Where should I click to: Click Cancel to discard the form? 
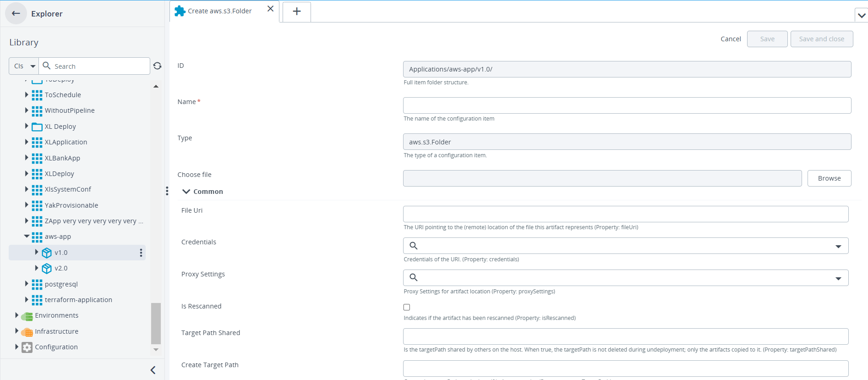point(731,39)
